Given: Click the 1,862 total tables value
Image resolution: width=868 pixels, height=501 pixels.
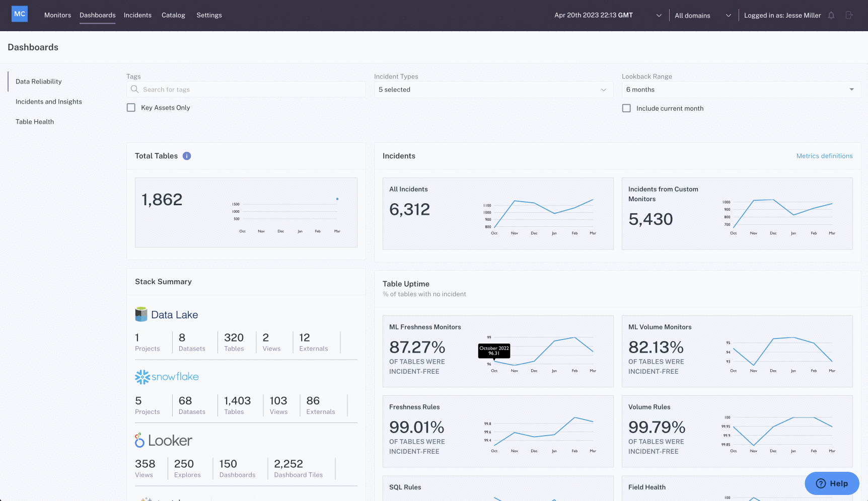Looking at the screenshot, I should [162, 200].
